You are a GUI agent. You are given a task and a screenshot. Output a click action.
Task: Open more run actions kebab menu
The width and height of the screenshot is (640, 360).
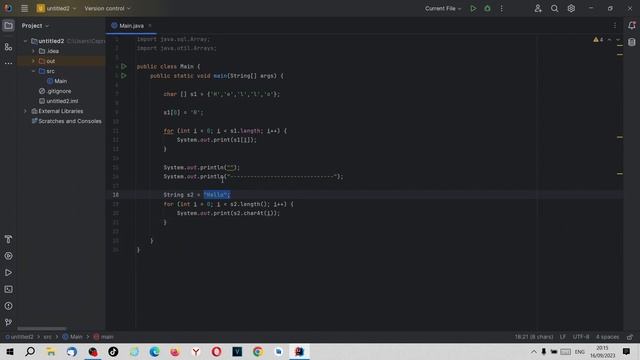coord(502,8)
